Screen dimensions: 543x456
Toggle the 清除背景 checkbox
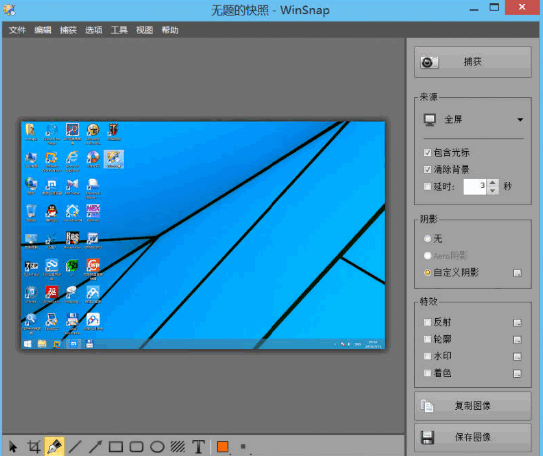(x=427, y=170)
